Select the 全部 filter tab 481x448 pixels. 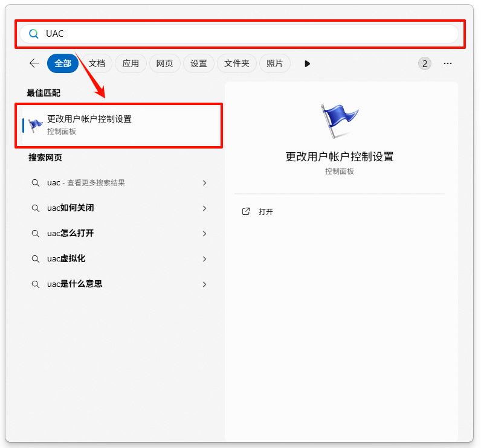(x=63, y=63)
